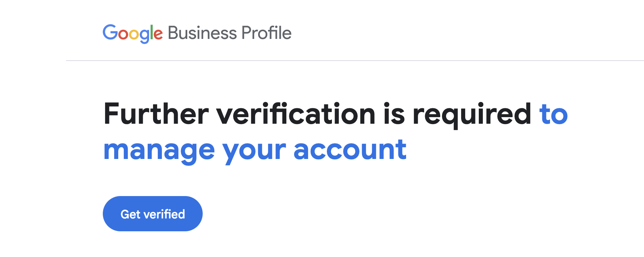Viewport: 644px width, 257px height.
Task: Click the lowercase blue g in Google
Action: (144, 37)
